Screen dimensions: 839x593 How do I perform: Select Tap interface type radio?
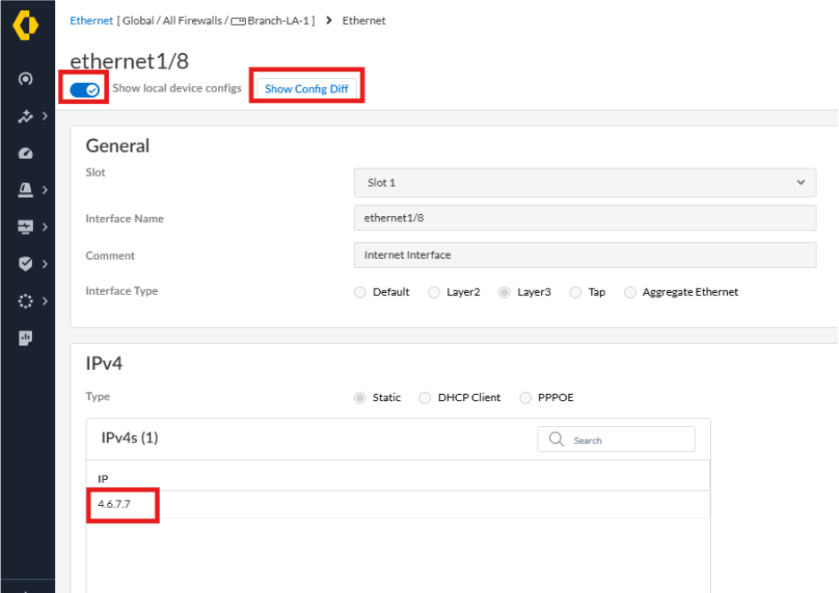coord(575,292)
